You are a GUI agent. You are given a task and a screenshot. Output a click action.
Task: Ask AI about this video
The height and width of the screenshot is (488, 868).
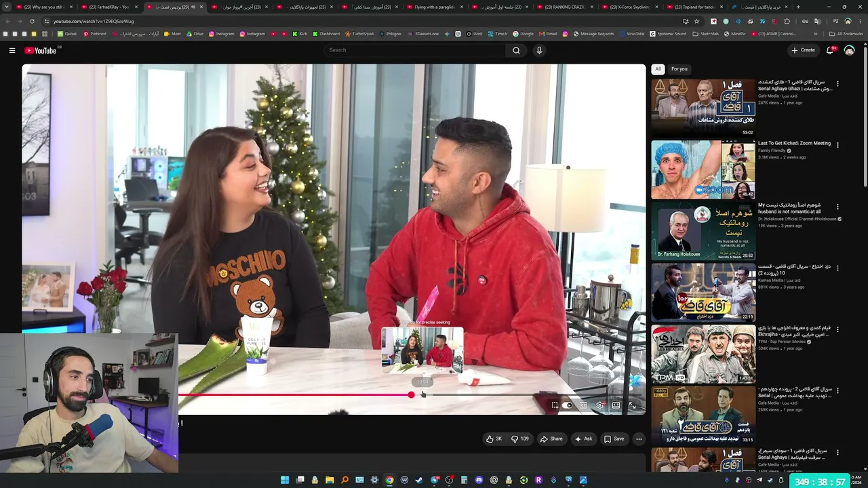[x=583, y=439]
